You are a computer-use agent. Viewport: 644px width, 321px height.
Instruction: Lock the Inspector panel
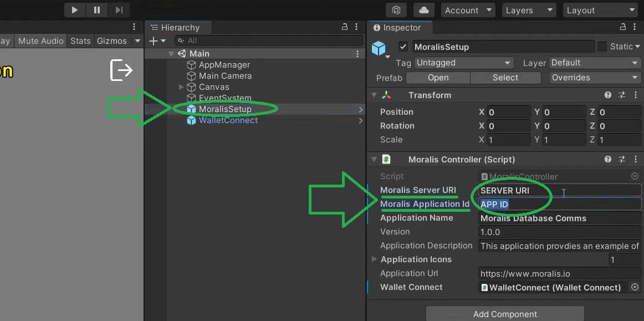(x=623, y=27)
